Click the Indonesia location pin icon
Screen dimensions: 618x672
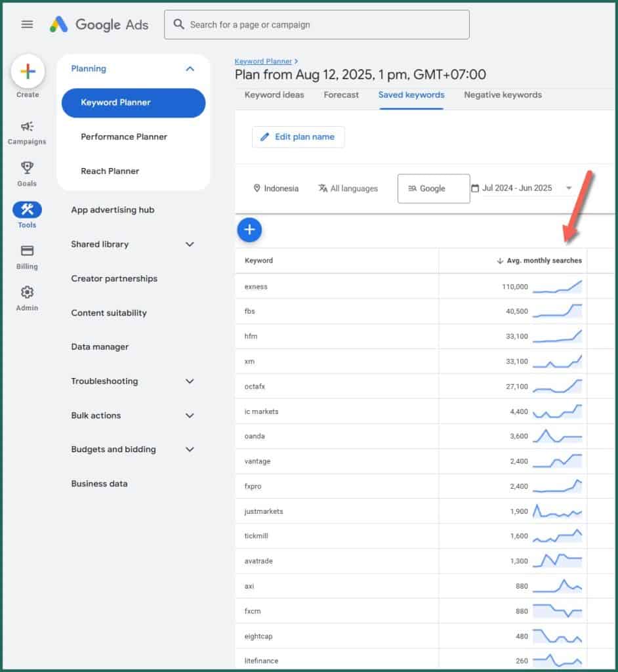257,188
